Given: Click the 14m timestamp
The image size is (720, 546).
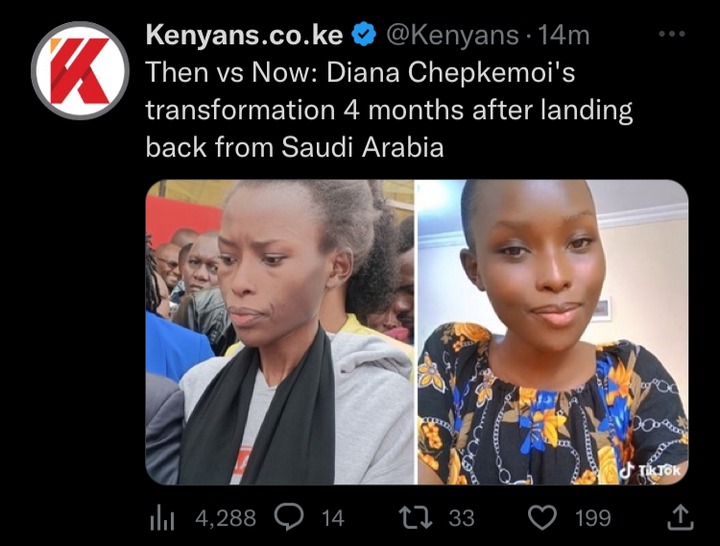Looking at the screenshot, I should click(563, 35).
